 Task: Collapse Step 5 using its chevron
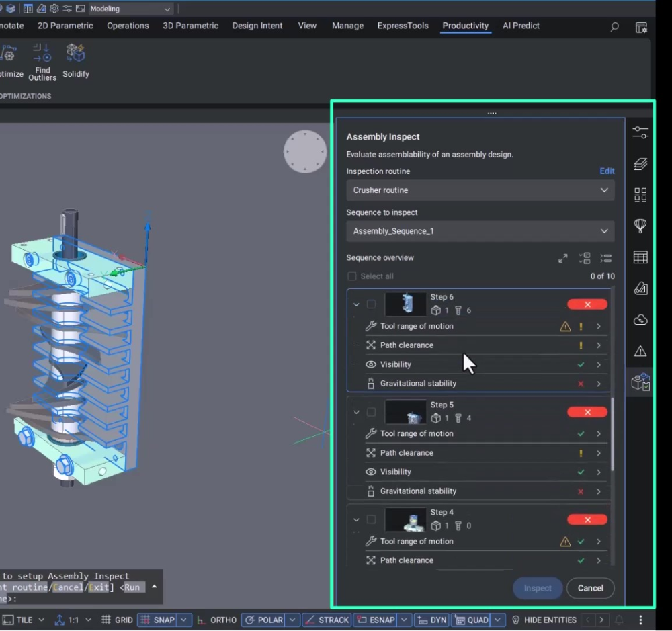[356, 412]
